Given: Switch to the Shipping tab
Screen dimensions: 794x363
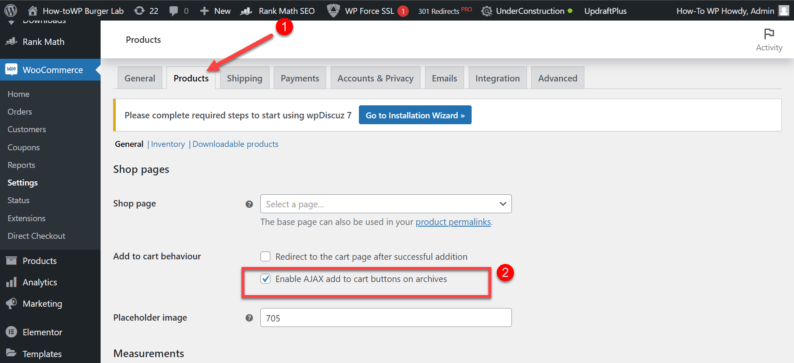Looking at the screenshot, I should pyautogui.click(x=245, y=78).
